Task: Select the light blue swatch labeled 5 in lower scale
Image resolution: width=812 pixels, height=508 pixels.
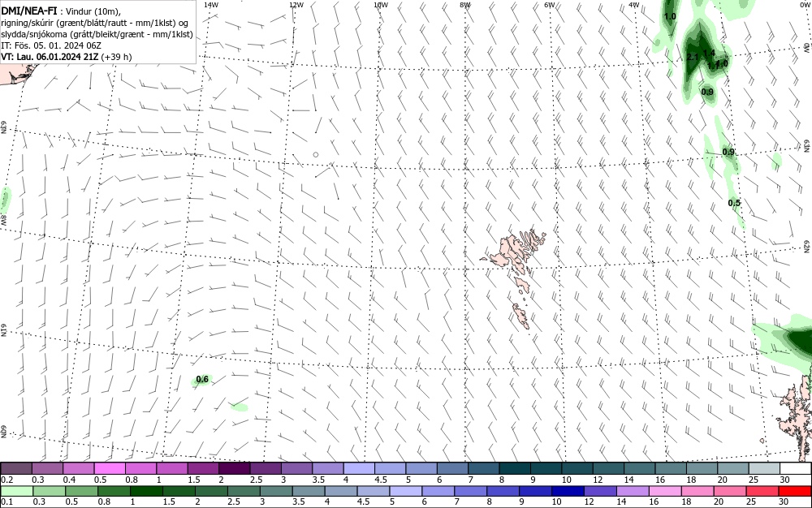Action: tap(406, 491)
